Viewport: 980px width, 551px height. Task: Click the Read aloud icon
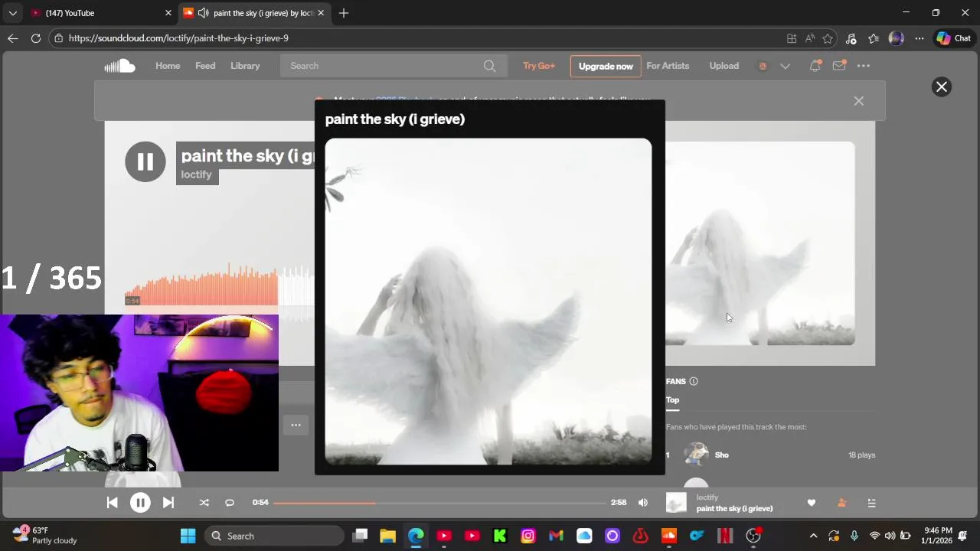810,38
